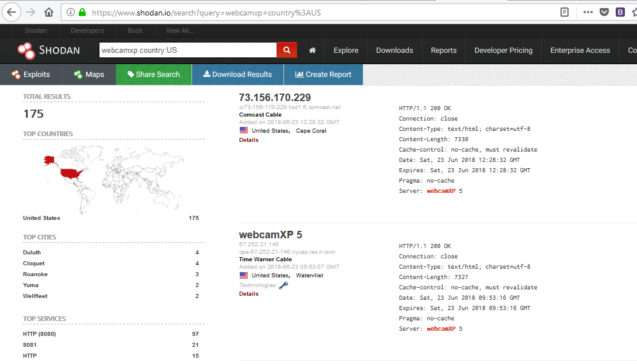Open result IP 73.156.170.229
The width and height of the screenshot is (637, 364).
pos(275,98)
